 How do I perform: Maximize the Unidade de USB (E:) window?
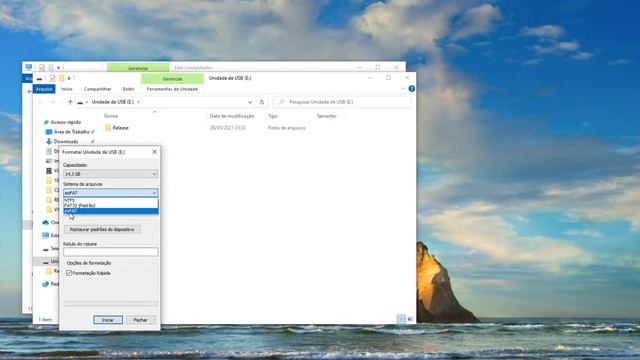[388, 78]
